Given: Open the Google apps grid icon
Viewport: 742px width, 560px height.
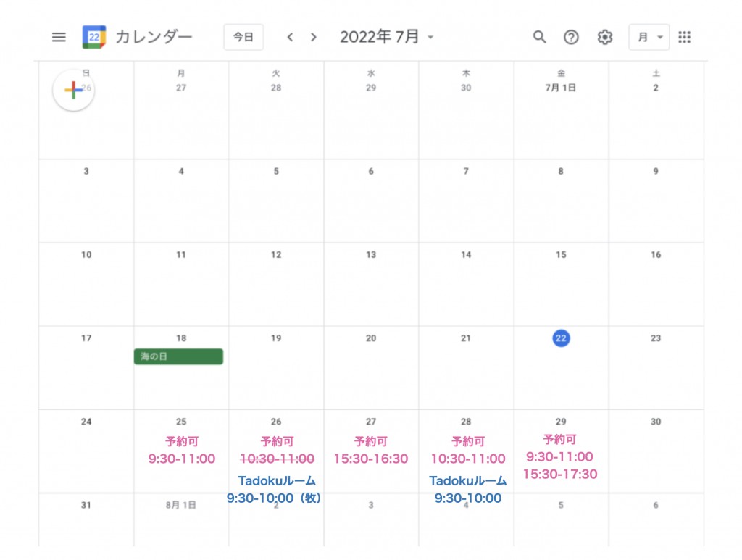Looking at the screenshot, I should pos(684,37).
